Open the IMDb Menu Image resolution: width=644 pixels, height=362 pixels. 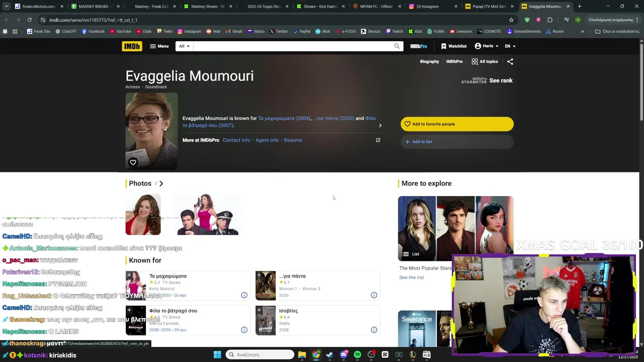(x=159, y=46)
